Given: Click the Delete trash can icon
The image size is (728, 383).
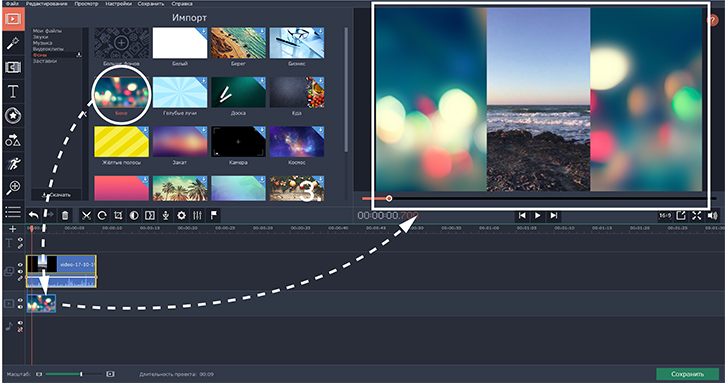Looking at the screenshot, I should [x=65, y=215].
